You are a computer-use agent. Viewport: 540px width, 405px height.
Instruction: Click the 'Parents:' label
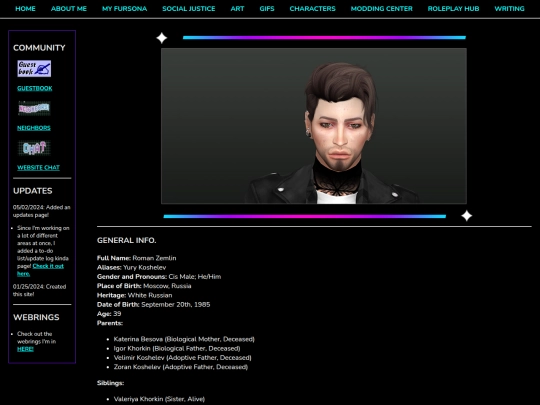pos(110,323)
